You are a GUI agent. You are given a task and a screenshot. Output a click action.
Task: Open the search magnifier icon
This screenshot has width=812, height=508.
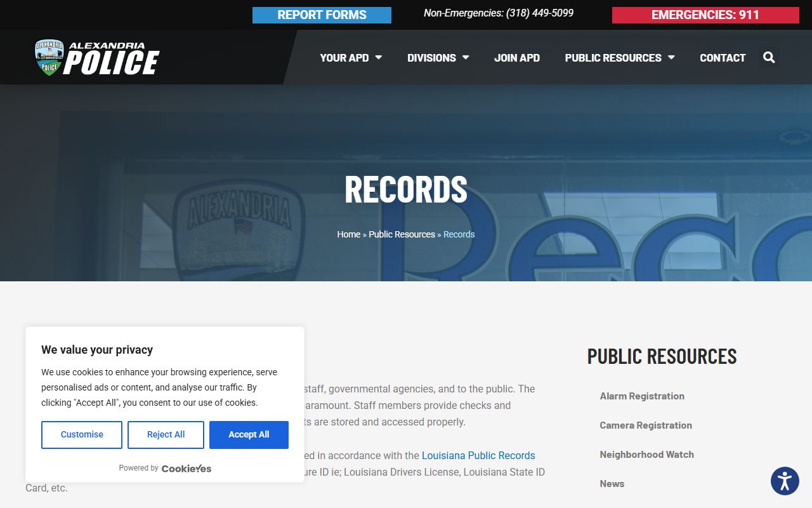(x=769, y=58)
